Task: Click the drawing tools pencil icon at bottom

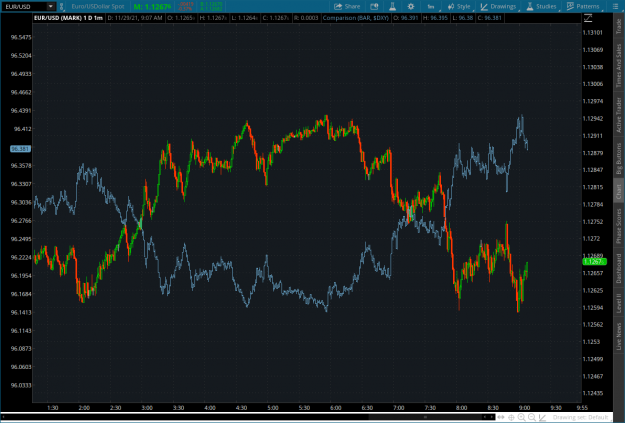Action: coord(542,417)
